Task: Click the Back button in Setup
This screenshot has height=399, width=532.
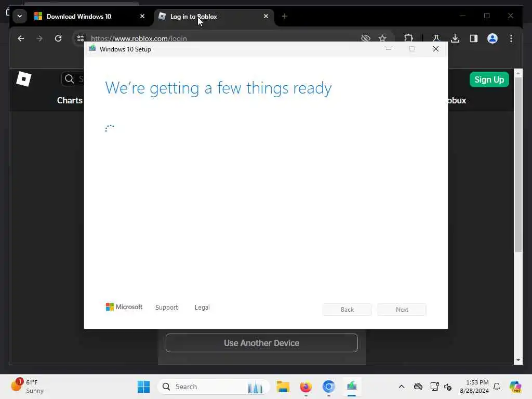Action: point(347,310)
